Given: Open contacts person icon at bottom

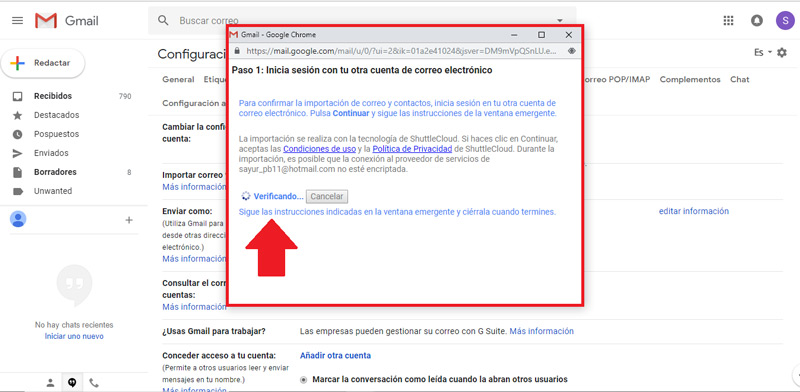Looking at the screenshot, I should coord(50,383).
